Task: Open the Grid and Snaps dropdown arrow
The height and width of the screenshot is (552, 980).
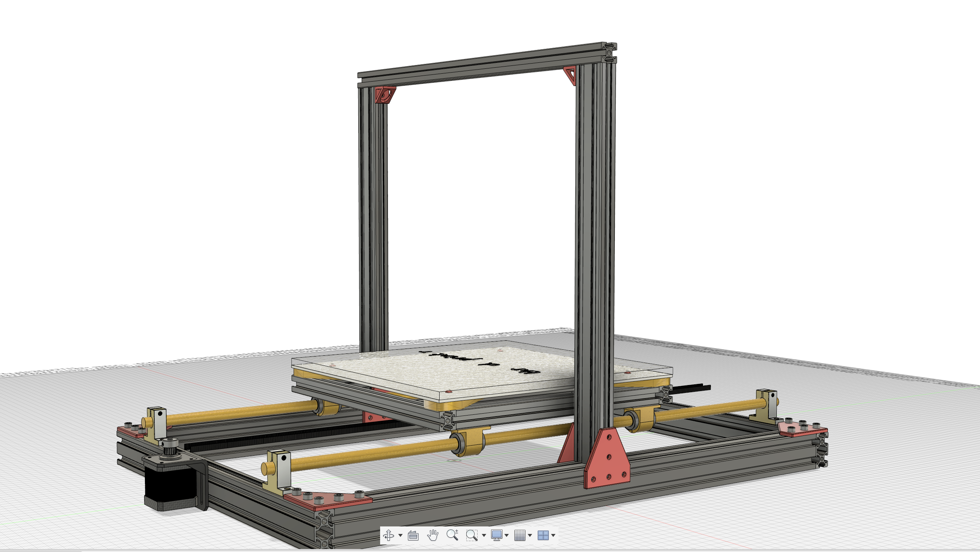Action: pos(530,536)
